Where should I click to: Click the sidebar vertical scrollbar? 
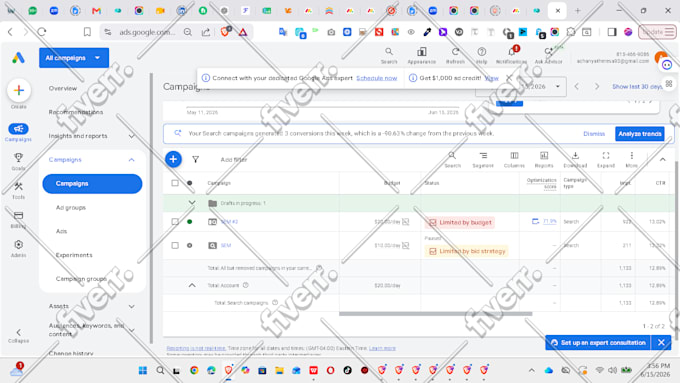[151, 208]
